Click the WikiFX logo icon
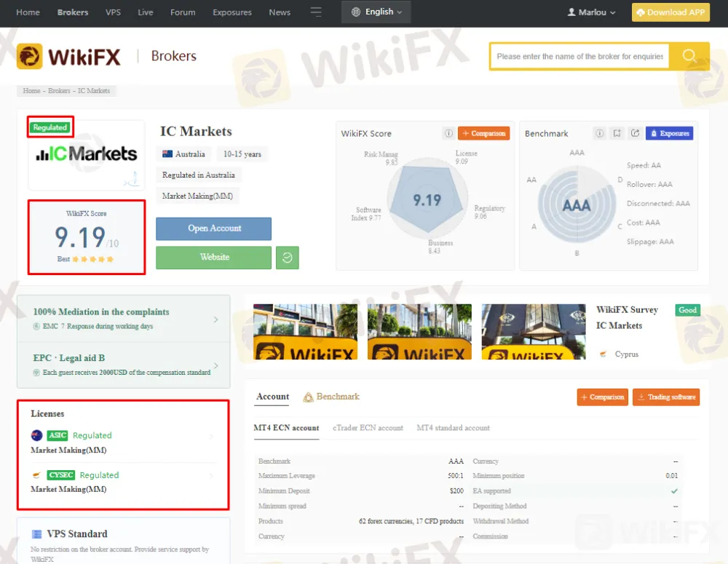728x564 pixels. [29, 56]
